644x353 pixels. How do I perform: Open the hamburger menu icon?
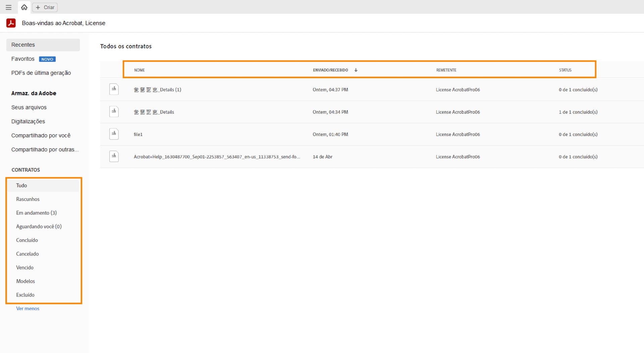pos(9,7)
